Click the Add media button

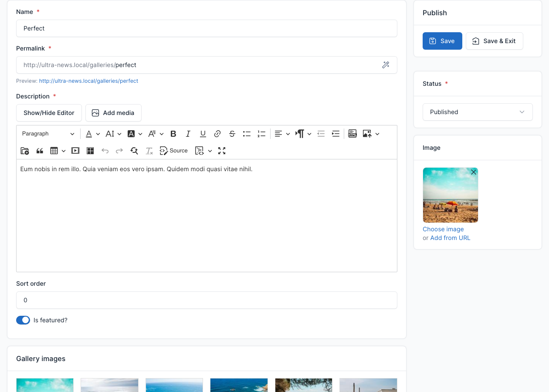(x=113, y=113)
